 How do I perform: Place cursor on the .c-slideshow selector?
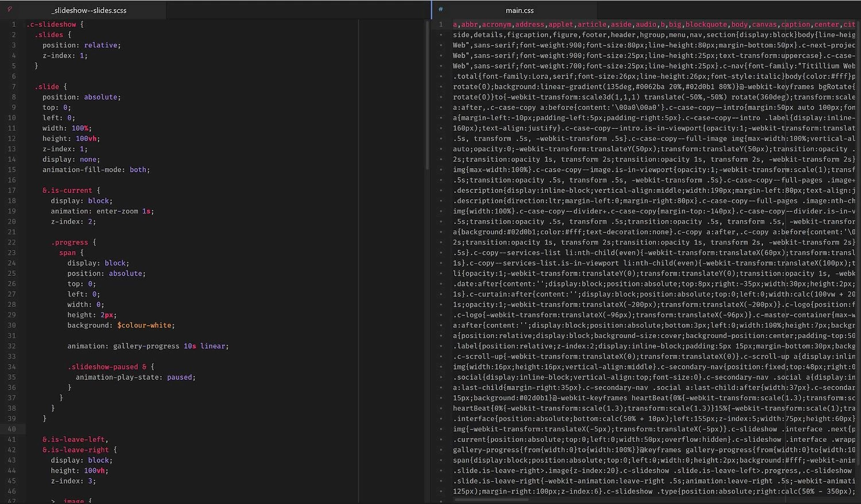pos(51,25)
